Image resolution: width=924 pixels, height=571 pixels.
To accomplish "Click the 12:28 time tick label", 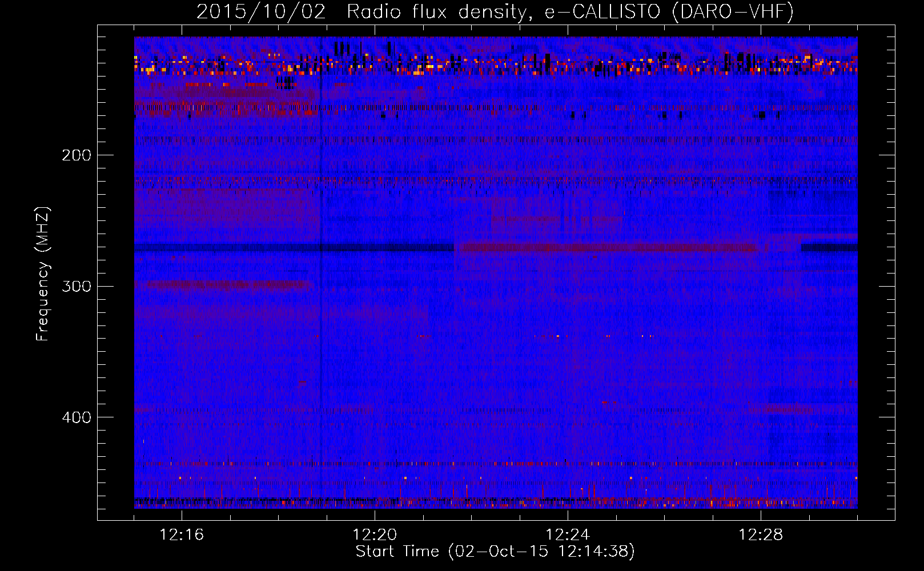I will coord(761,535).
